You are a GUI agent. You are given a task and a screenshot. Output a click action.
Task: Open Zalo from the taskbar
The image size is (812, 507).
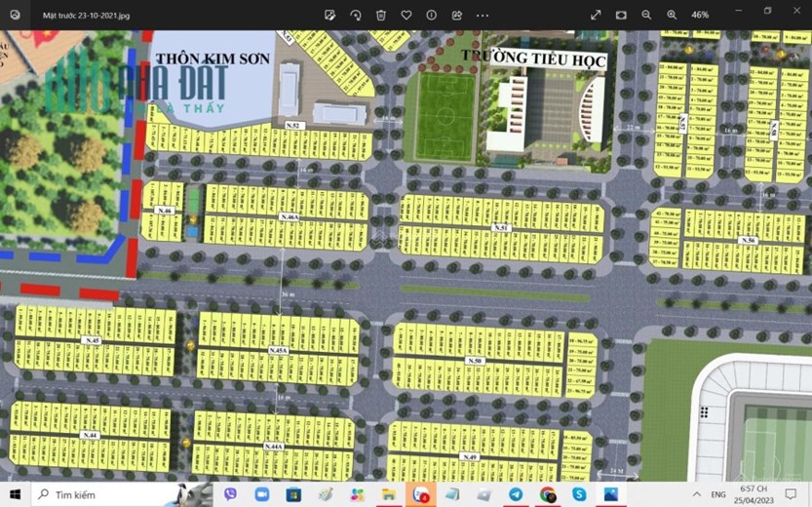click(x=420, y=494)
